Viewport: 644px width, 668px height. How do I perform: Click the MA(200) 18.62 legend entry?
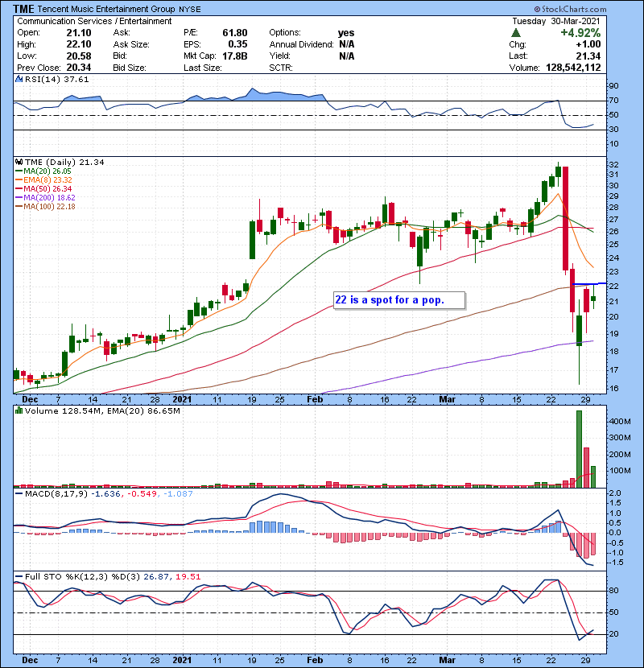coord(45,198)
